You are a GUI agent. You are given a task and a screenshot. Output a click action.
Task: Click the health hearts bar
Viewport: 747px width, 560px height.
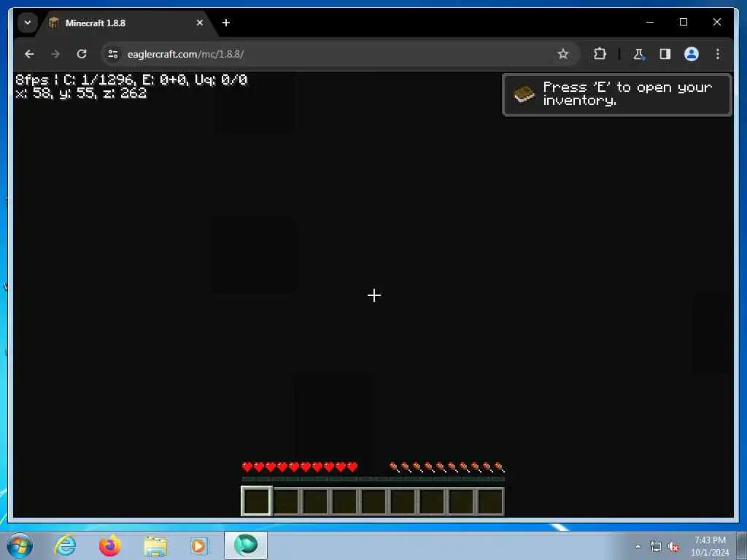[x=300, y=467]
